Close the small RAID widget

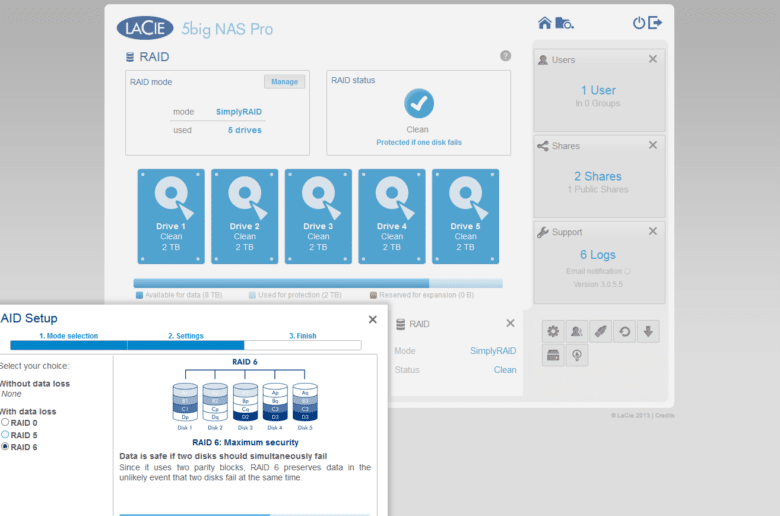510,323
